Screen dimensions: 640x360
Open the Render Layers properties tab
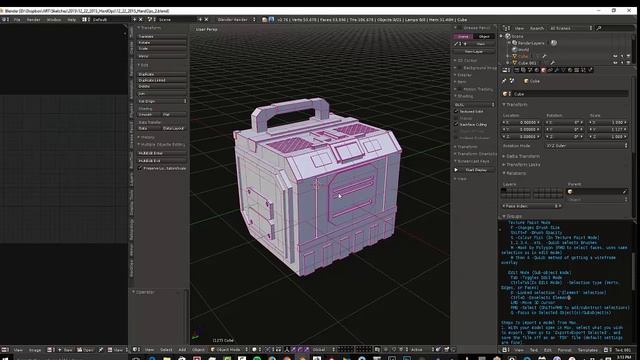pyautogui.click(x=523, y=70)
